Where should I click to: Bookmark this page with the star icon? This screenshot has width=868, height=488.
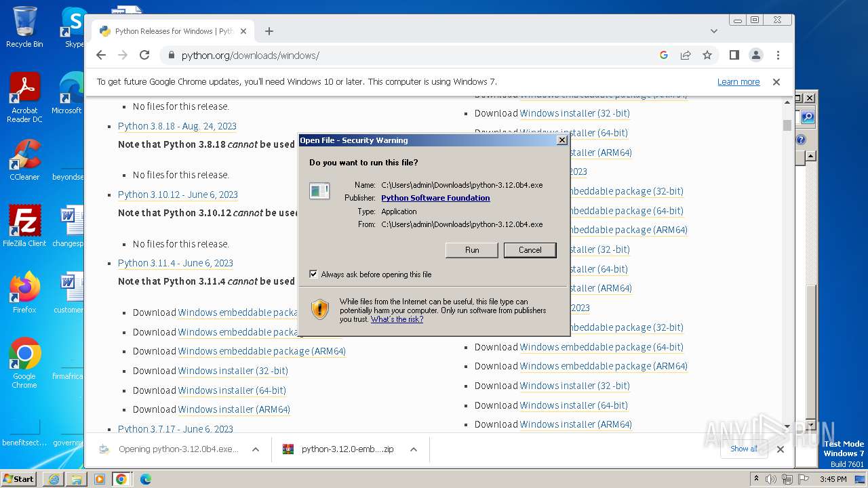coord(707,56)
